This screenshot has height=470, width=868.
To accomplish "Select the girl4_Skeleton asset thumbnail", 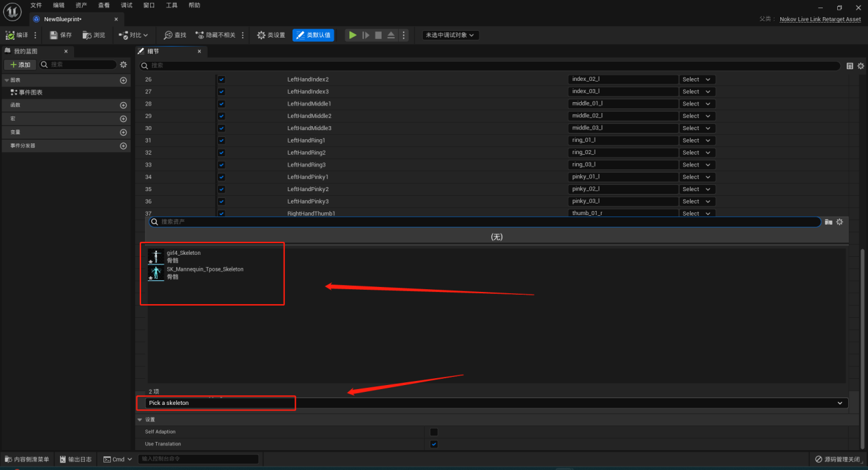I will tap(156, 257).
